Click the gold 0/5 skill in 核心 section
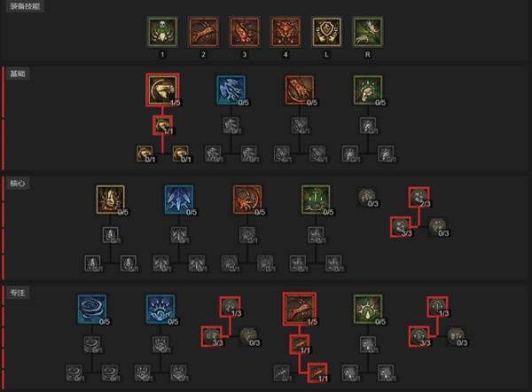Viewport: 532px width, 392px height. click(x=110, y=200)
